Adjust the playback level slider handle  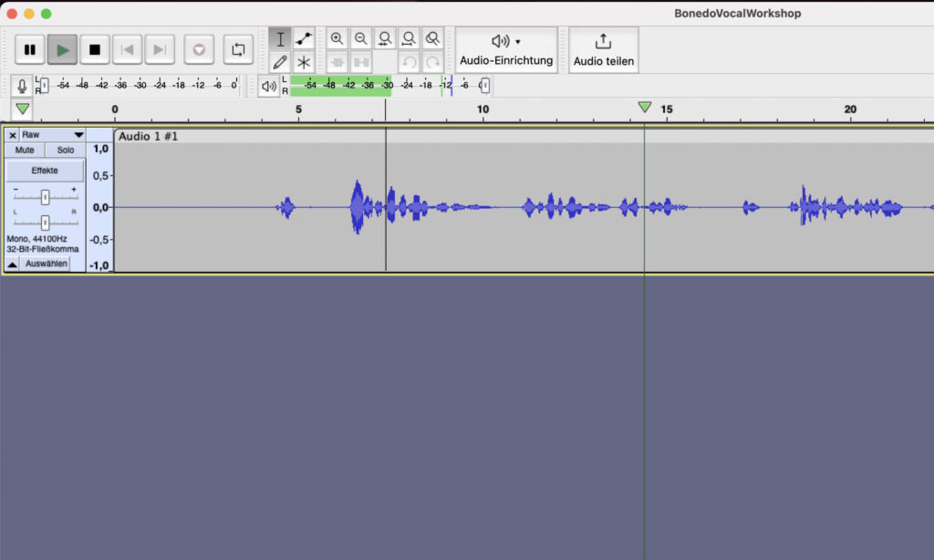tap(485, 85)
